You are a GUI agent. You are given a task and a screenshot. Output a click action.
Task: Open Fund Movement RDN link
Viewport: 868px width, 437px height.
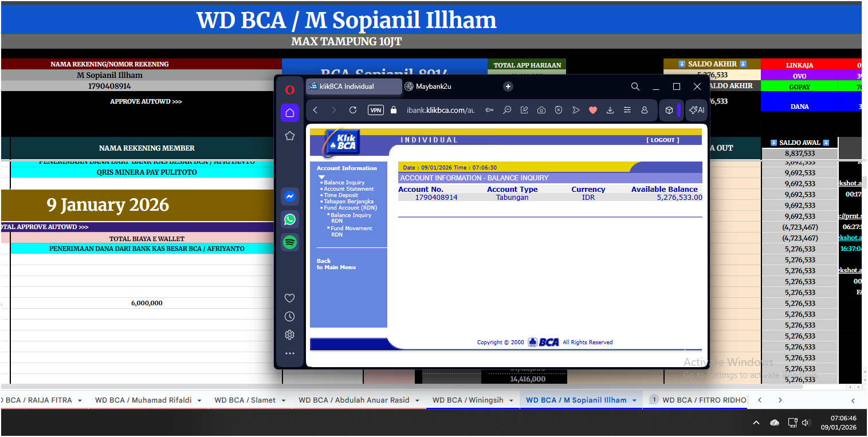click(x=351, y=231)
